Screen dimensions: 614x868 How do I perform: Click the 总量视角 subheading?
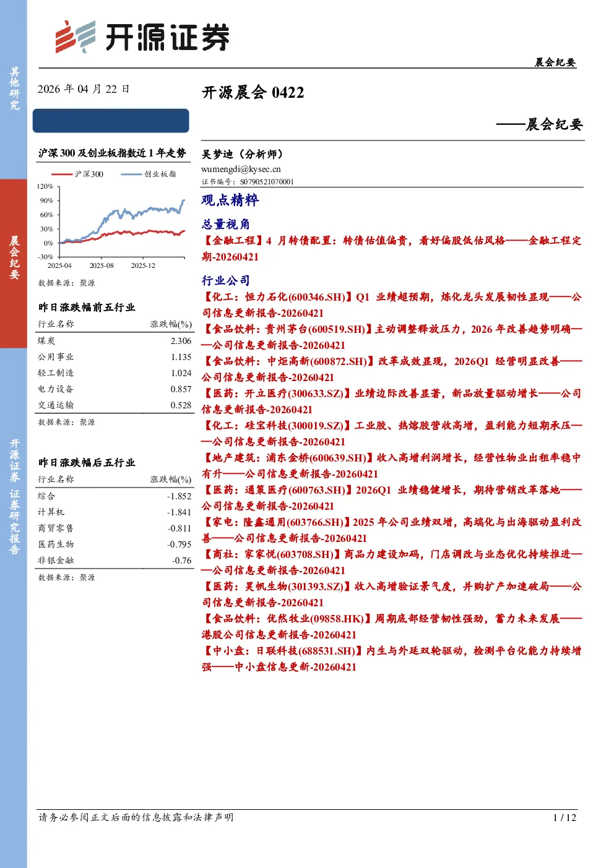coord(226,224)
